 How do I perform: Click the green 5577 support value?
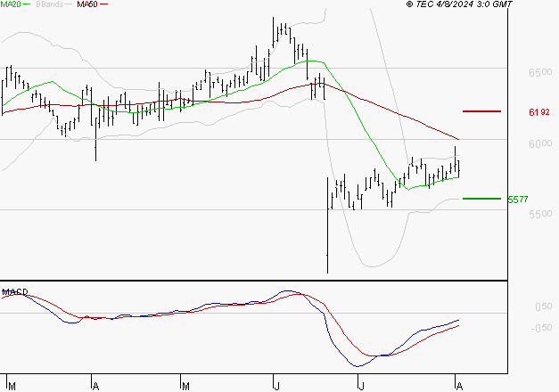518,200
